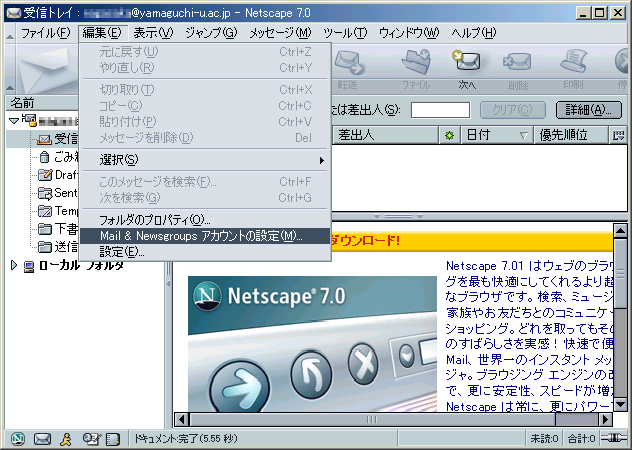Click the column picker icon in header
The image size is (632, 450).
point(618,135)
